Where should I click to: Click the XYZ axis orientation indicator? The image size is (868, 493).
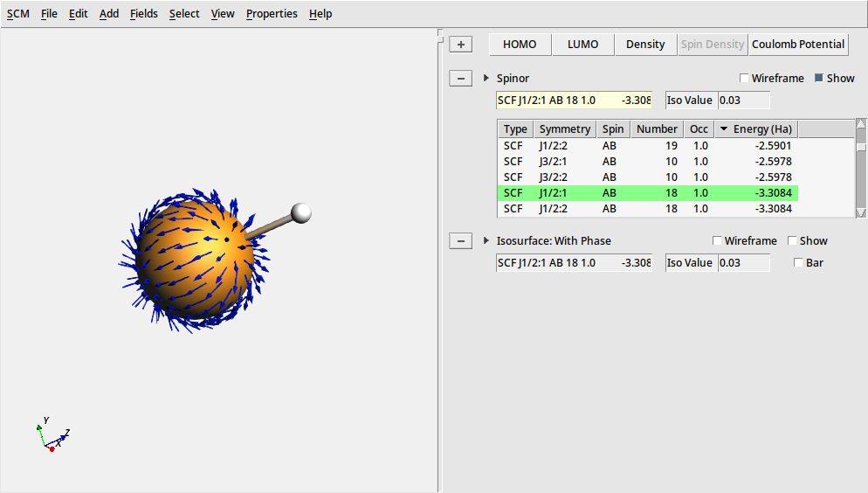52,435
